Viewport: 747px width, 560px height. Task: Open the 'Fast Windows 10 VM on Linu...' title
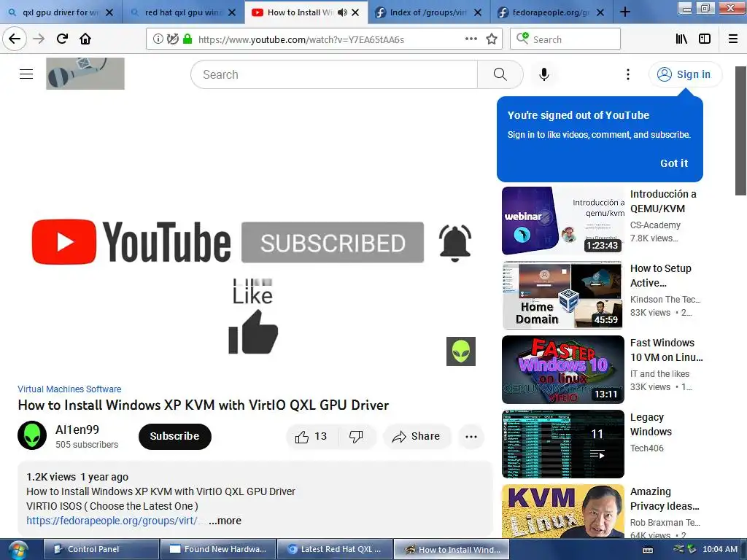[667, 350]
